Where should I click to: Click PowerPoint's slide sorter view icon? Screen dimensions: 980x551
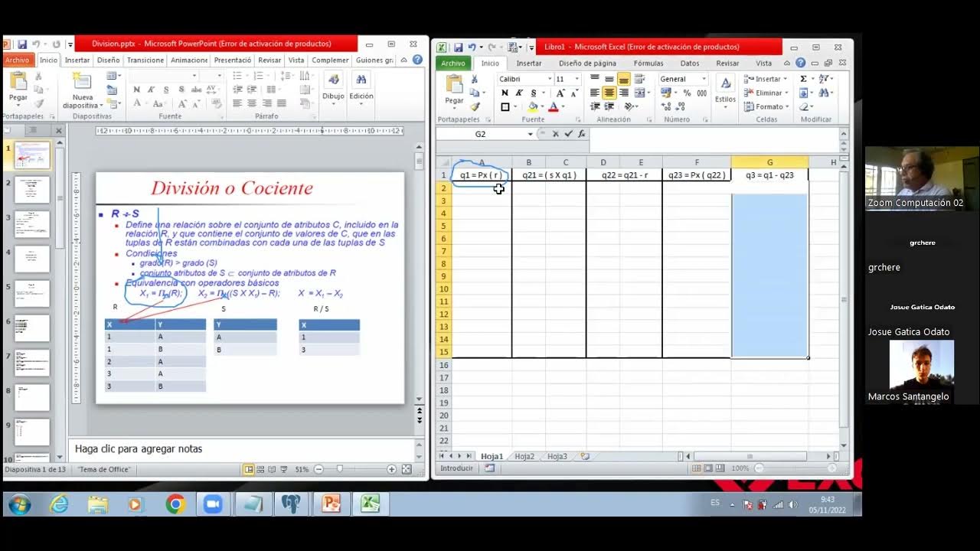(260, 469)
